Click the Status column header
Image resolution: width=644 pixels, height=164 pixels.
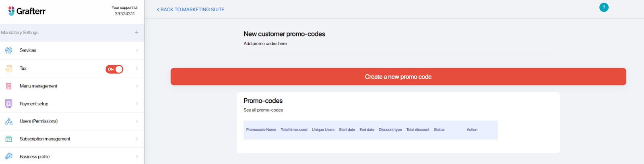point(439,130)
